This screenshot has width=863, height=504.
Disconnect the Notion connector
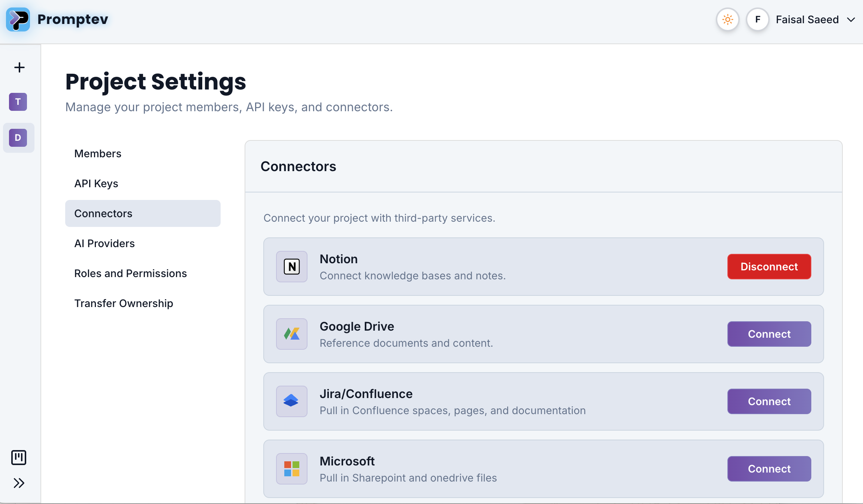click(x=769, y=267)
